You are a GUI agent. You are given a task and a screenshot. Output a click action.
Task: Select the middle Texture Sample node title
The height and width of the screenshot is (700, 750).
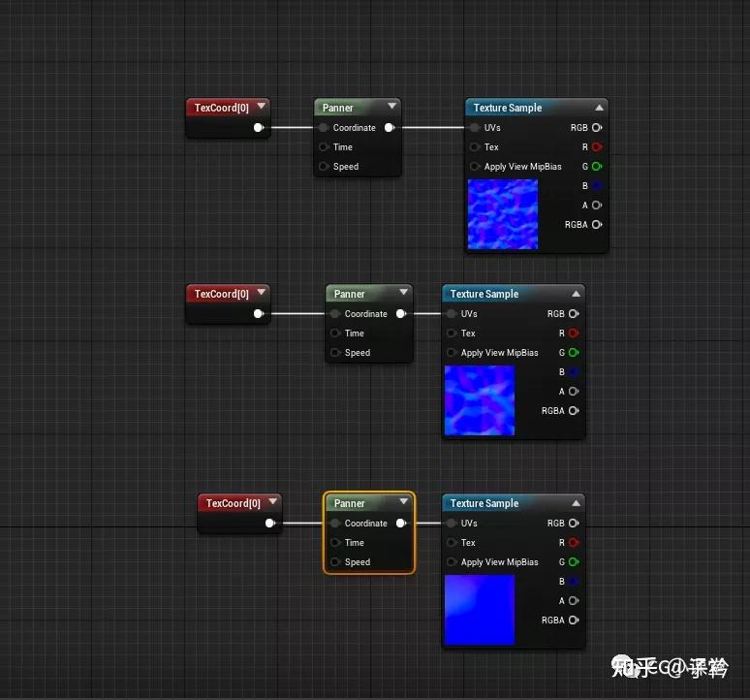click(x=484, y=294)
